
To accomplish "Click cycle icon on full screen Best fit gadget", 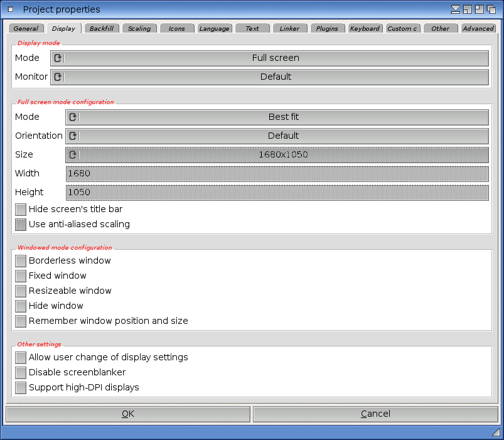I will click(73, 117).
